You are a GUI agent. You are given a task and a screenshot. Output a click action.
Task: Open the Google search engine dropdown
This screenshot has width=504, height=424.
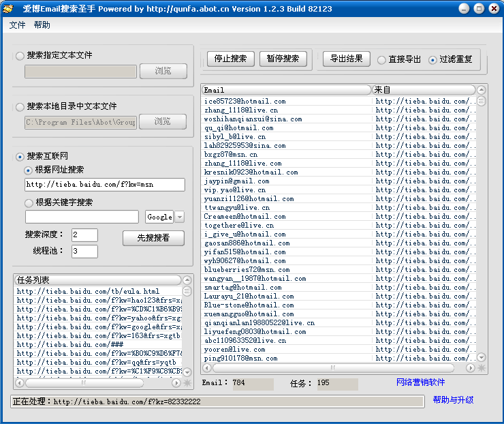click(x=180, y=217)
